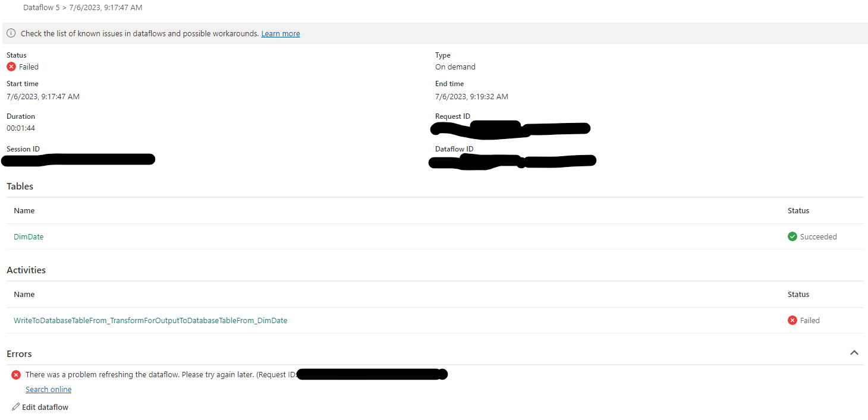The width and height of the screenshot is (868, 420).
Task: Click the Search online link
Action: click(48, 390)
